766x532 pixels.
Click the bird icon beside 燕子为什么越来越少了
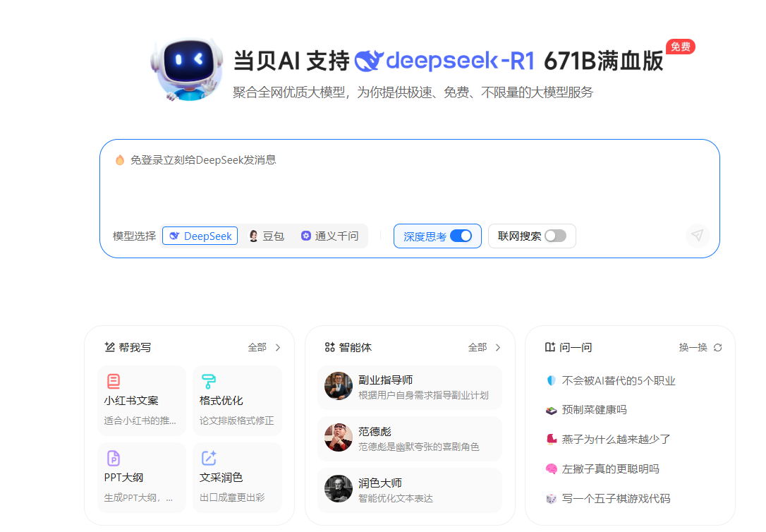pos(551,439)
